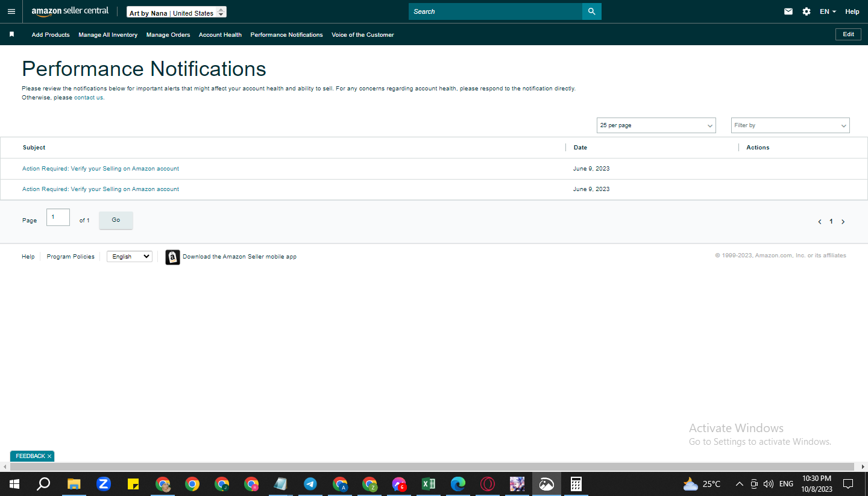Click the horizontal scrollbar thumb
This screenshot has width=868, height=496.
click(432, 467)
